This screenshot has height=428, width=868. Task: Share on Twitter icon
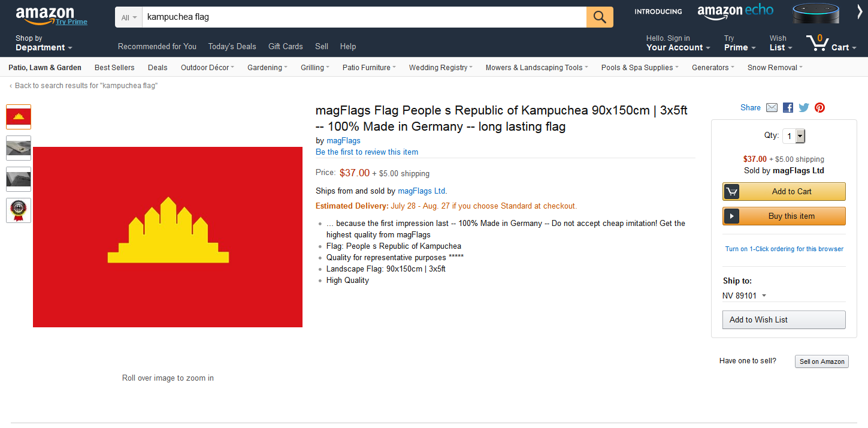coord(804,108)
